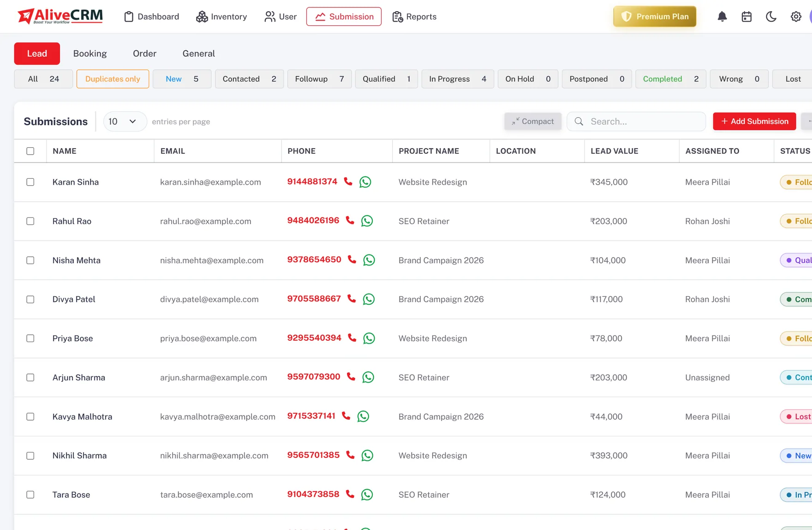Viewport: 812px width, 530px height.
Task: Switch to Compact view
Action: 532,121
